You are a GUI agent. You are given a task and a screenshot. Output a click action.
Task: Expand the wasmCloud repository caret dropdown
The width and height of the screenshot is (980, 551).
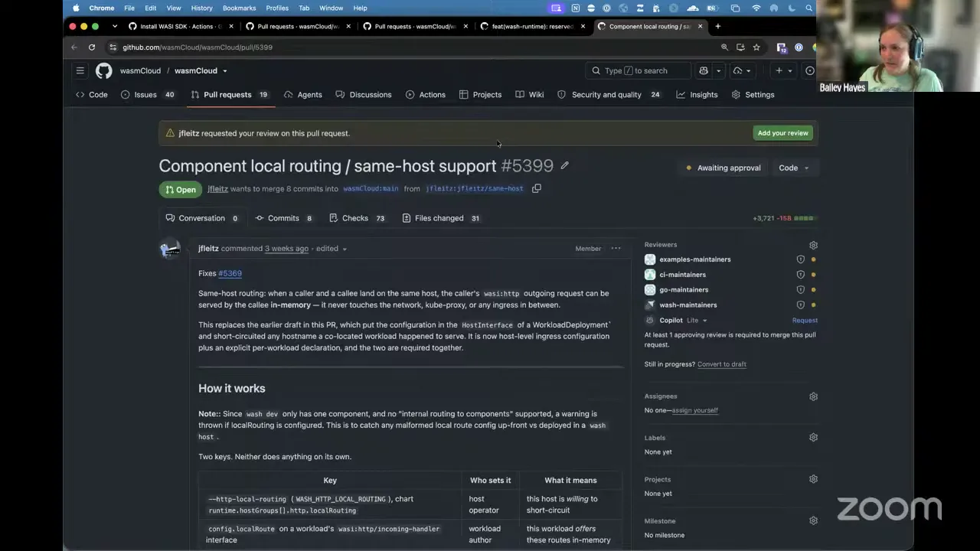tap(224, 71)
